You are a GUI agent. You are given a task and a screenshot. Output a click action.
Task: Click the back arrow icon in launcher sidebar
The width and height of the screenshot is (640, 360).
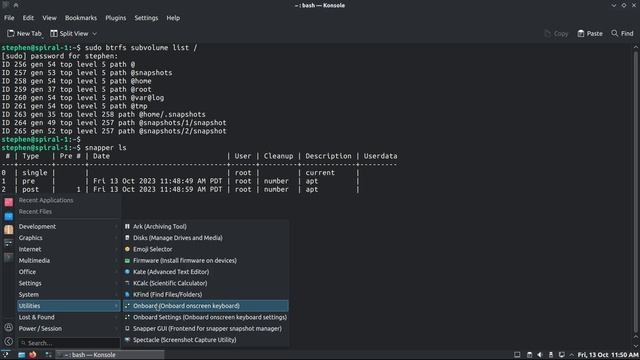pos(9,342)
